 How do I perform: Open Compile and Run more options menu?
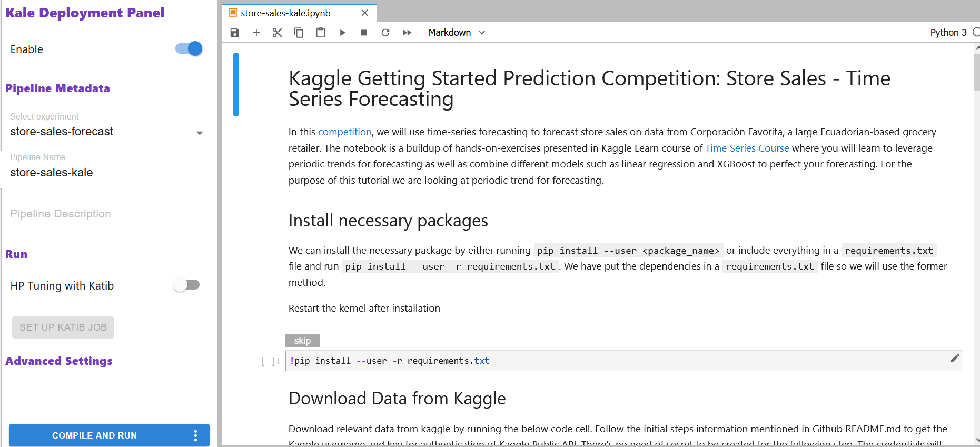pyautogui.click(x=195, y=435)
